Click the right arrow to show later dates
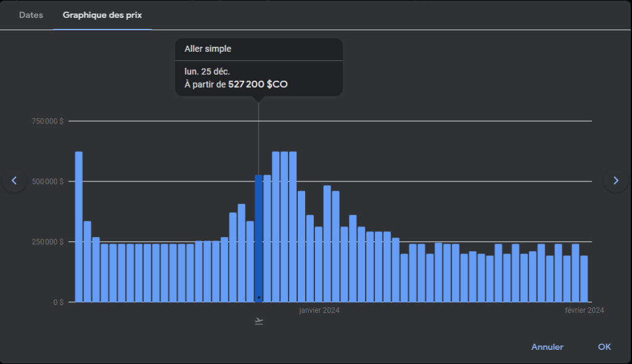The width and height of the screenshot is (632, 364). pyautogui.click(x=615, y=181)
